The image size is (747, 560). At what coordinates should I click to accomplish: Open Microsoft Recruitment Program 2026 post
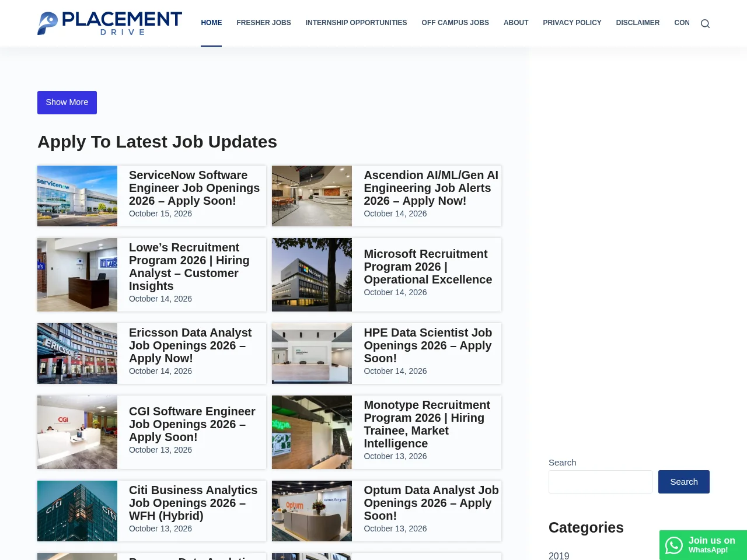428,267
